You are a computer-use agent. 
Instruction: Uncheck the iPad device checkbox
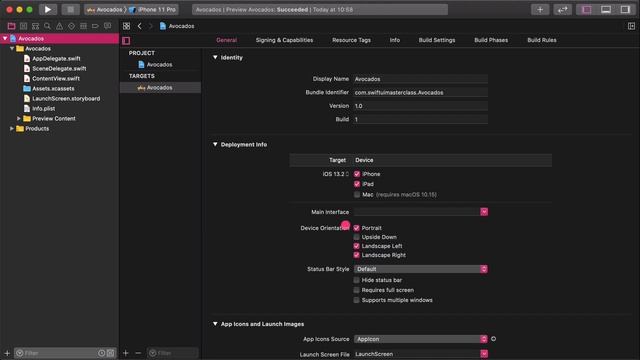pyautogui.click(x=357, y=184)
